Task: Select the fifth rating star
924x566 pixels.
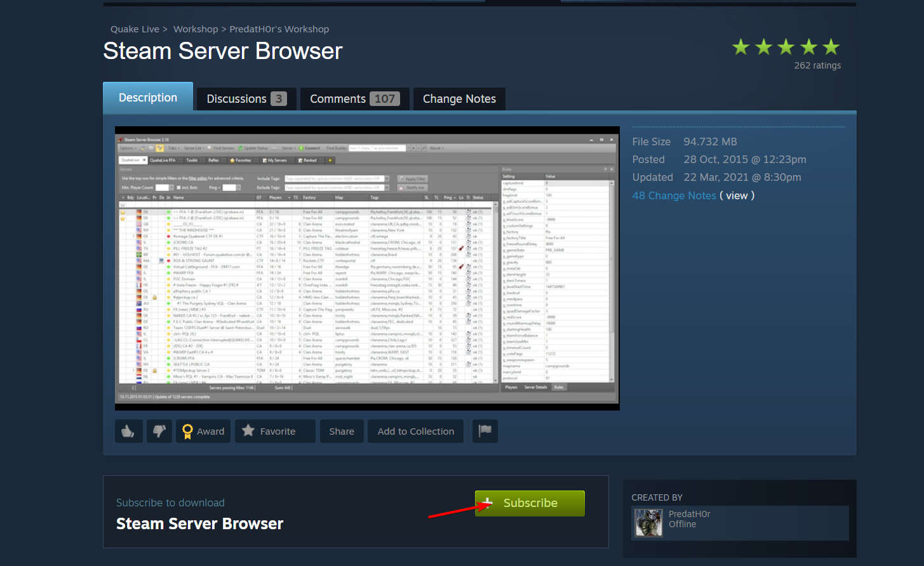Action: point(831,46)
